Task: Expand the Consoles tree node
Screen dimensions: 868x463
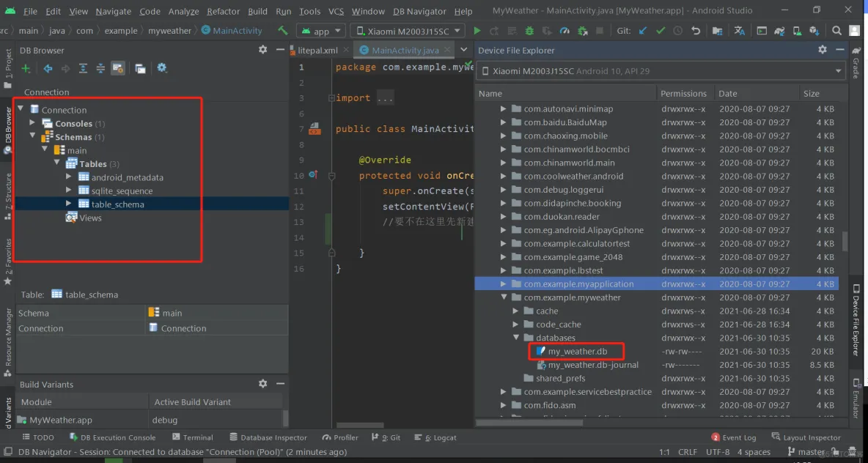Action: [x=34, y=123]
